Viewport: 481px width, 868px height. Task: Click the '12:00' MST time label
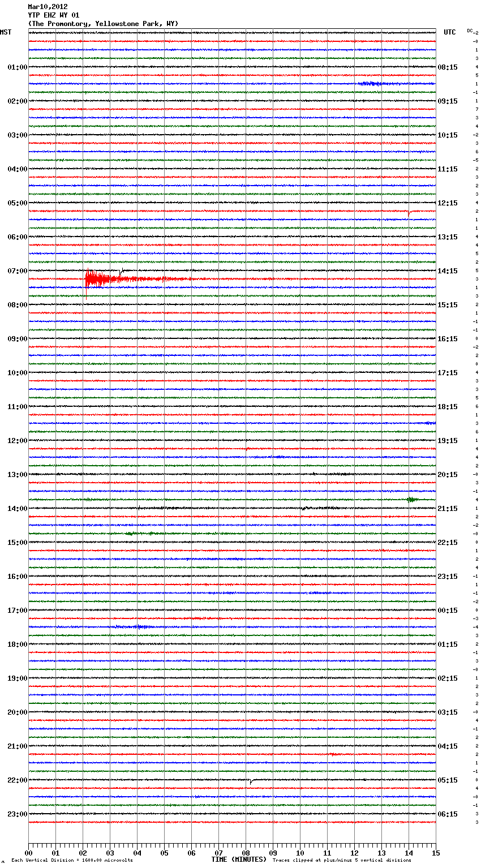tap(18, 441)
